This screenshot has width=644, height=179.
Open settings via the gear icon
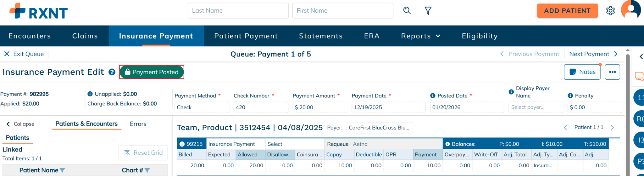[610, 11]
